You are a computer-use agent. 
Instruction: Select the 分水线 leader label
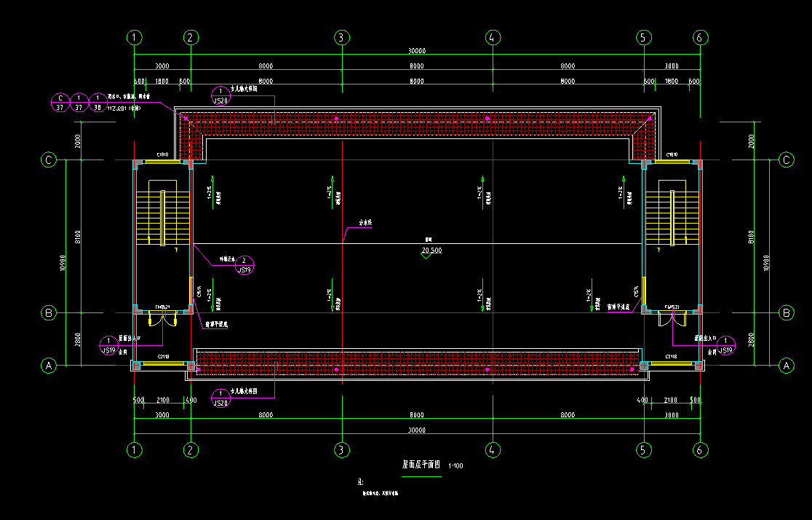tap(365, 223)
